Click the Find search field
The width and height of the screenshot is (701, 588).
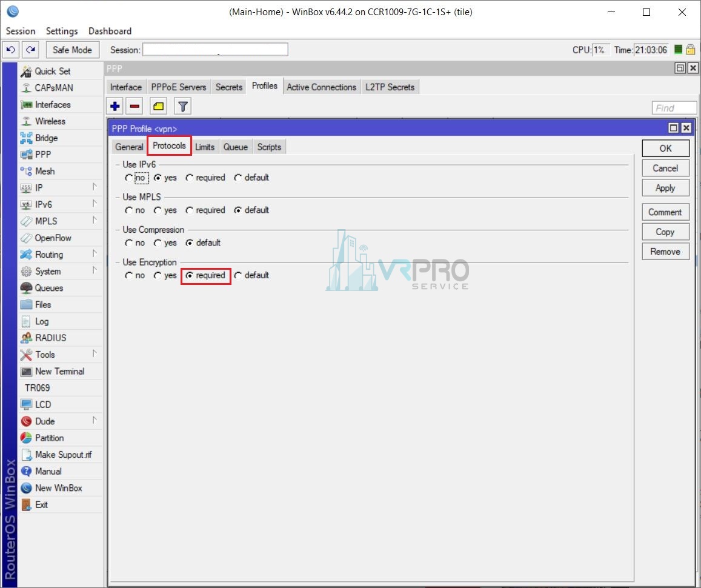(x=674, y=108)
